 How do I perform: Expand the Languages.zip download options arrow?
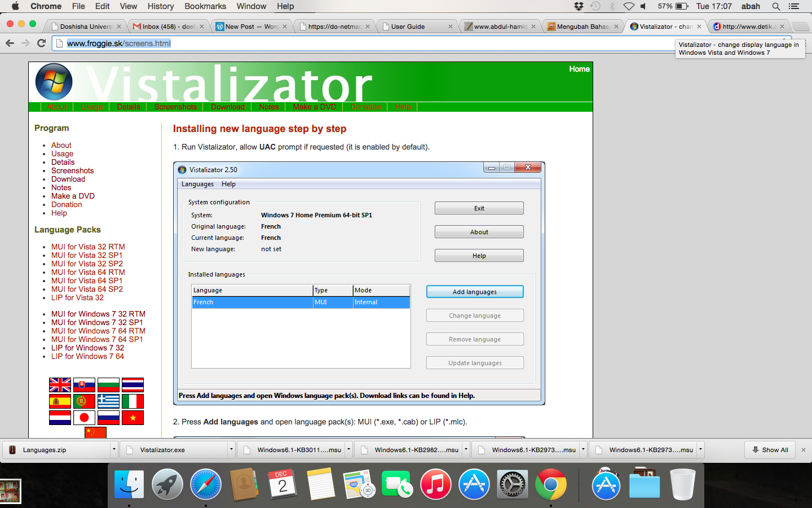[x=114, y=450]
